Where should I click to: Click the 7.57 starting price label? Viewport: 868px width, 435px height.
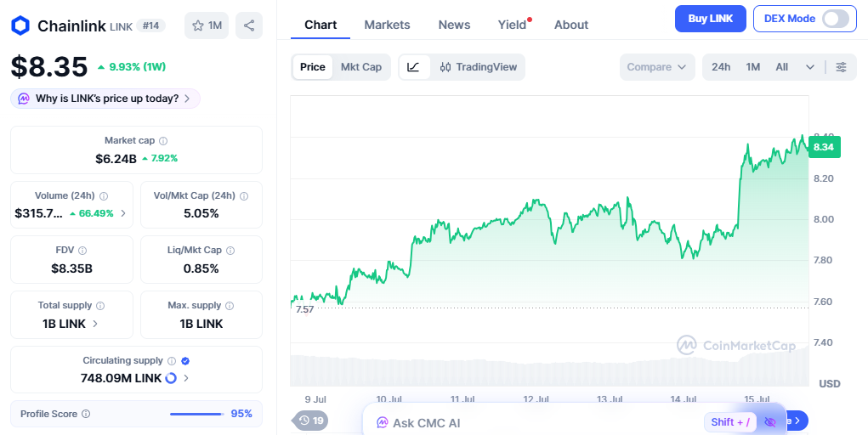(x=304, y=309)
